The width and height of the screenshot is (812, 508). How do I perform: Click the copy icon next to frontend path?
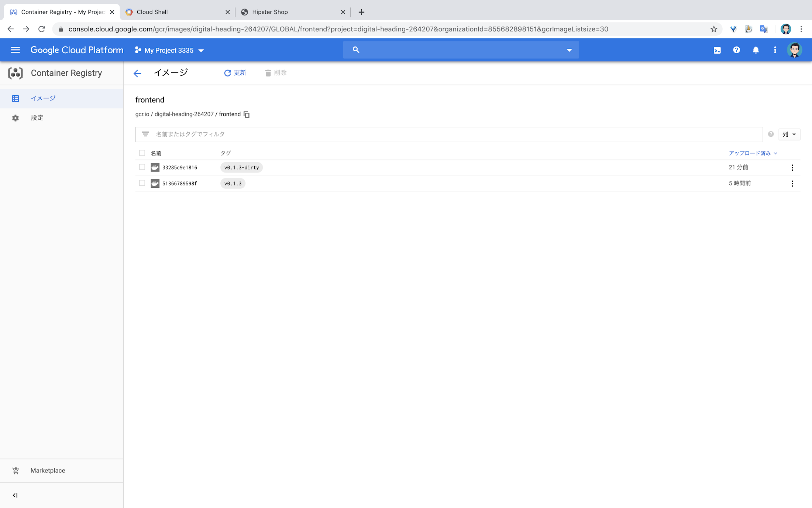click(247, 114)
